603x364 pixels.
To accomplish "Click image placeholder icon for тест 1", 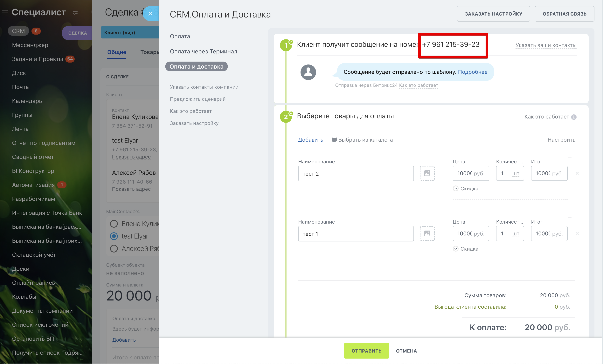I will tap(427, 233).
